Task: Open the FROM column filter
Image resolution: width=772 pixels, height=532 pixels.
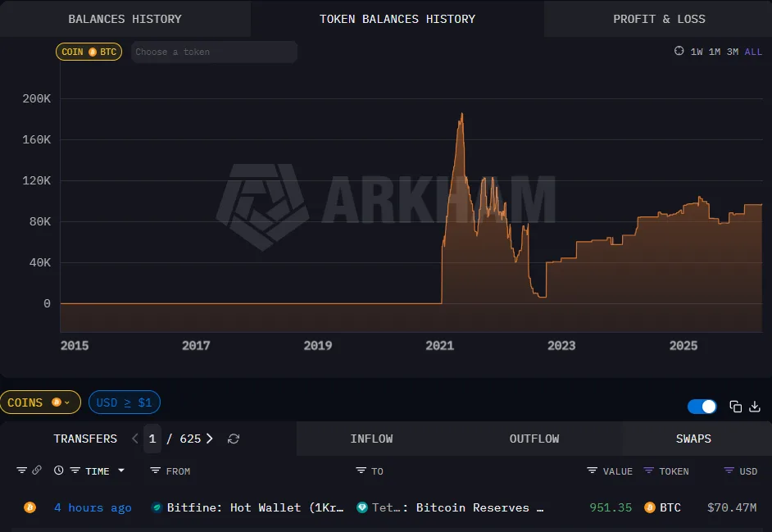Action: tap(154, 471)
